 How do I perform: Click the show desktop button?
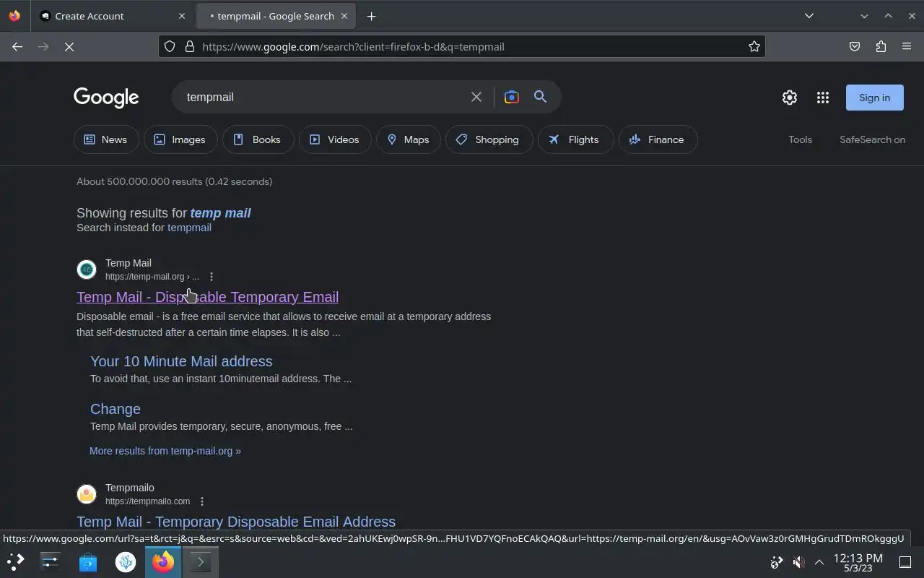click(x=905, y=562)
